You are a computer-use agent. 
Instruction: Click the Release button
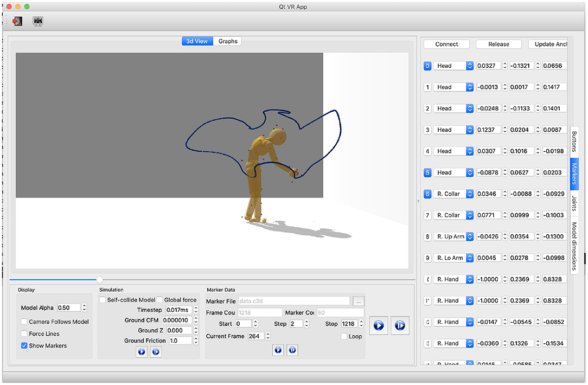point(498,44)
